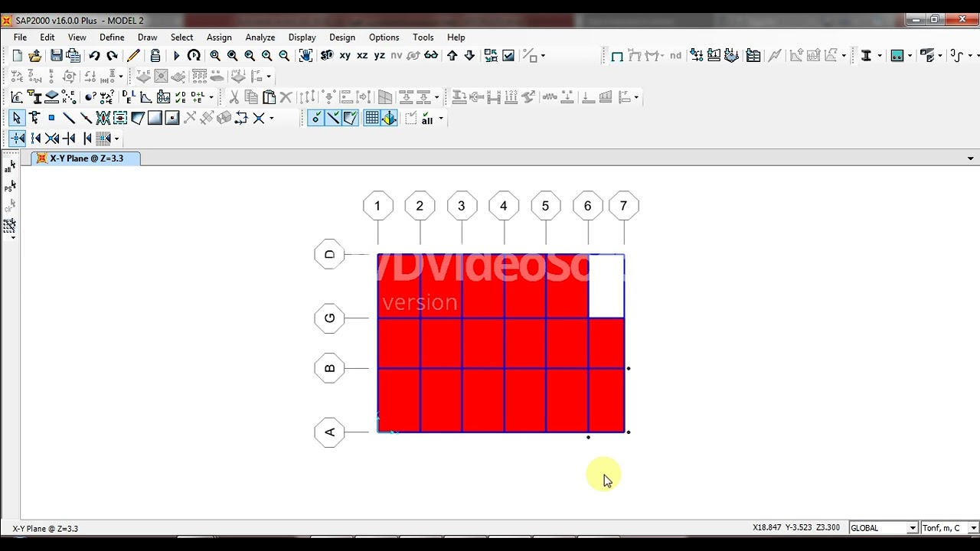Select the Pan hand tool
This screenshot has height=551, width=980.
pyautogui.click(x=305, y=56)
